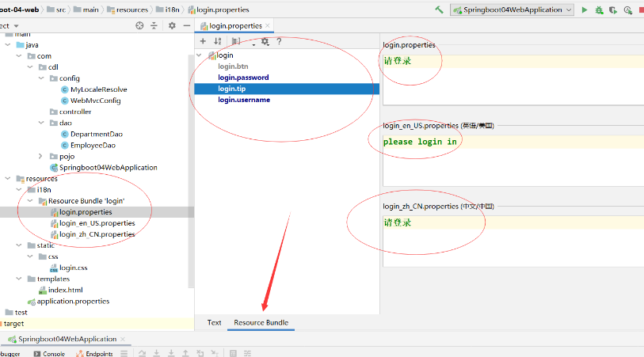The image size is (644, 357).
Task: Expand the pojo package
Action: 40,157
